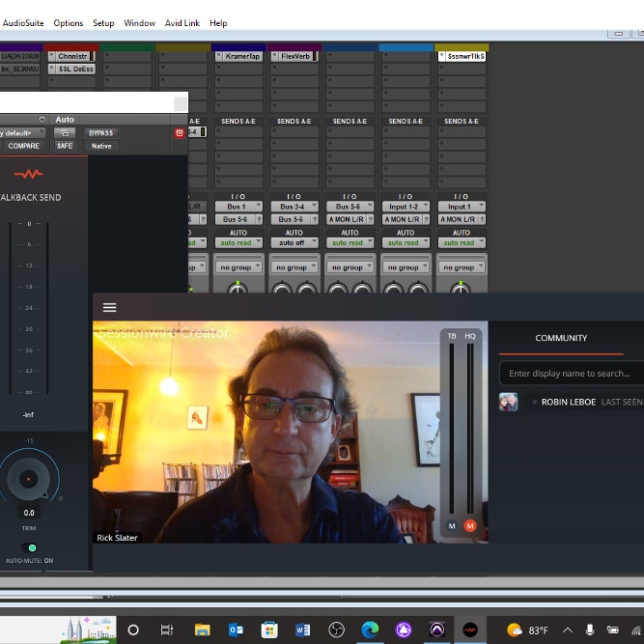
Task: Click the red target button in plugin header
Action: (179, 132)
